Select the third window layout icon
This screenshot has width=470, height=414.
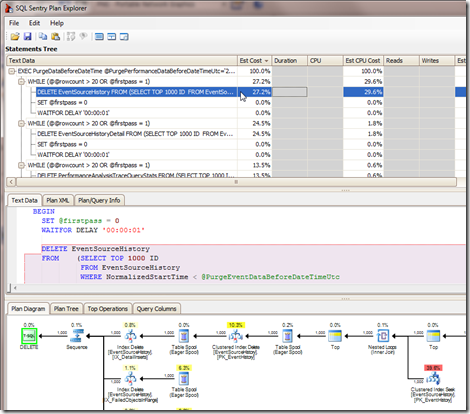coord(124,36)
